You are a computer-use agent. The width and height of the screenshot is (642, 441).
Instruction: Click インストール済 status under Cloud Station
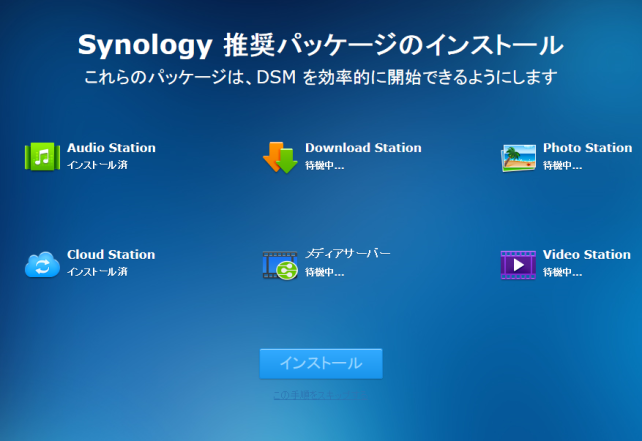(x=97, y=272)
